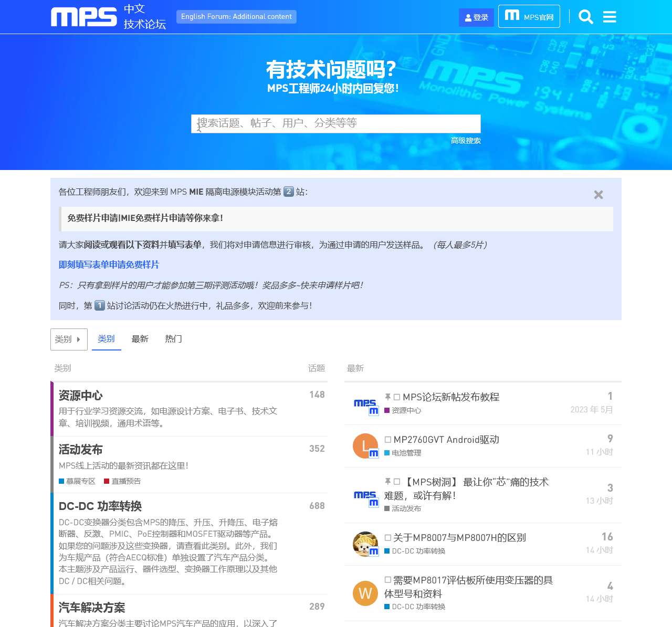This screenshot has width=672, height=627.
Task: Click the search topics input field
Action: pyautogui.click(x=335, y=123)
